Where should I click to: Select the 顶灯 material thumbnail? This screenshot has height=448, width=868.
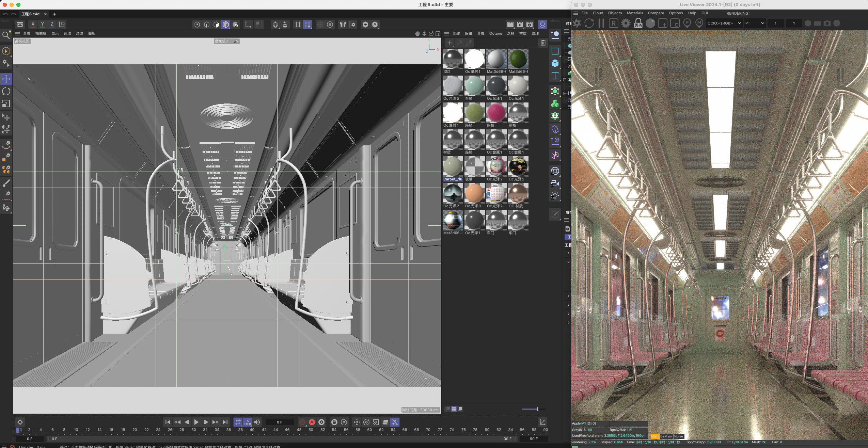(x=453, y=59)
